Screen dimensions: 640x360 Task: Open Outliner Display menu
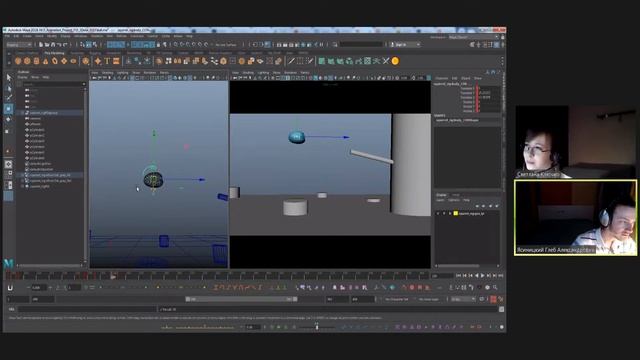[x=22, y=77]
